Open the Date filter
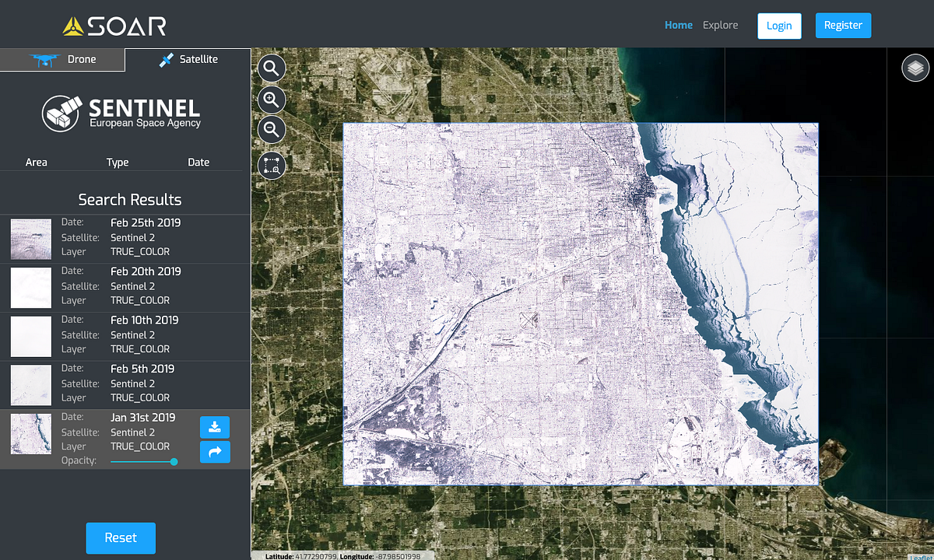This screenshot has height=560, width=934. (198, 162)
